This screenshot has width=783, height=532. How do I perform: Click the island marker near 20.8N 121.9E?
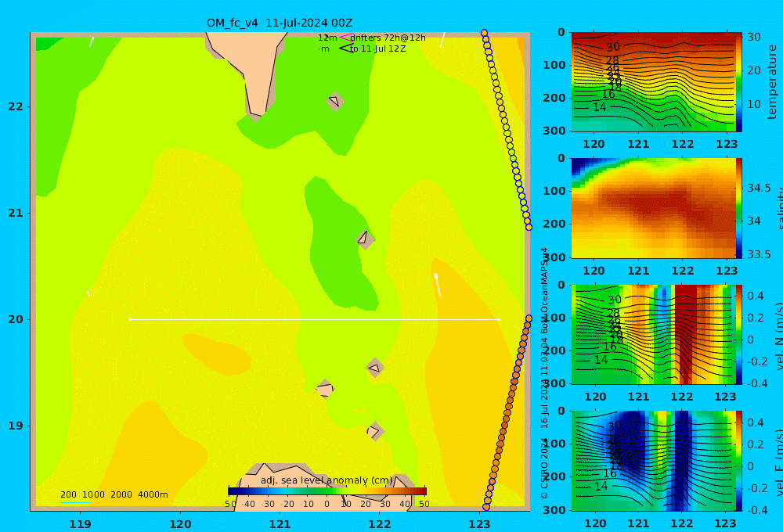[x=365, y=239]
